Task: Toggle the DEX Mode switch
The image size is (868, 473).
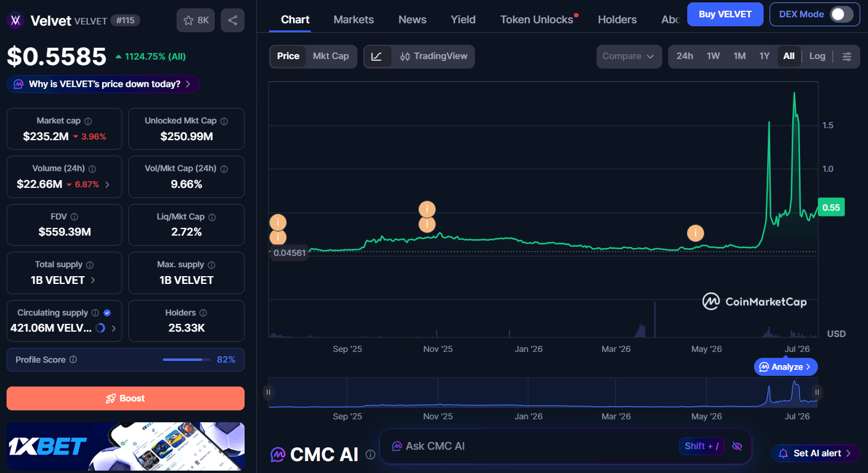Action: [x=842, y=14]
